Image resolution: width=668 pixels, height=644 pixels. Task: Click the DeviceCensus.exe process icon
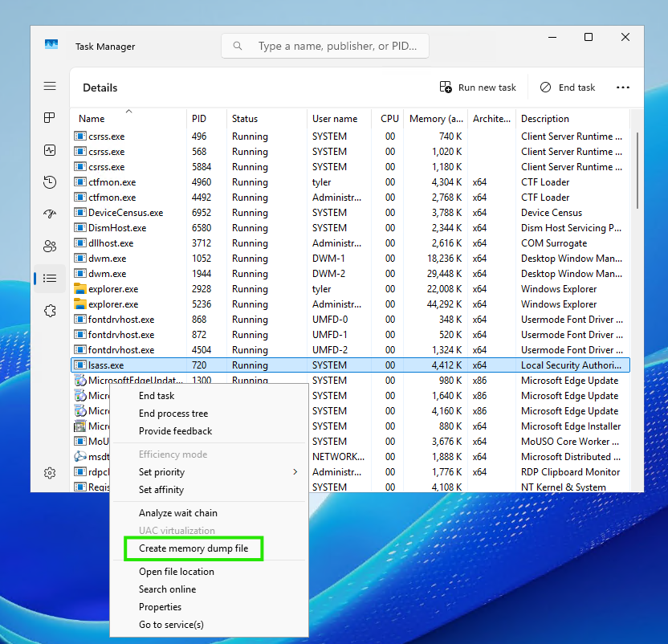tap(80, 212)
